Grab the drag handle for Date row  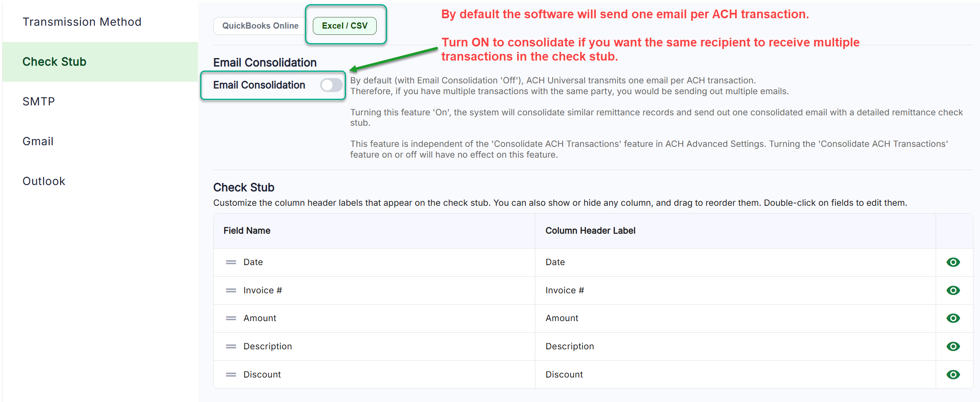[231, 262]
